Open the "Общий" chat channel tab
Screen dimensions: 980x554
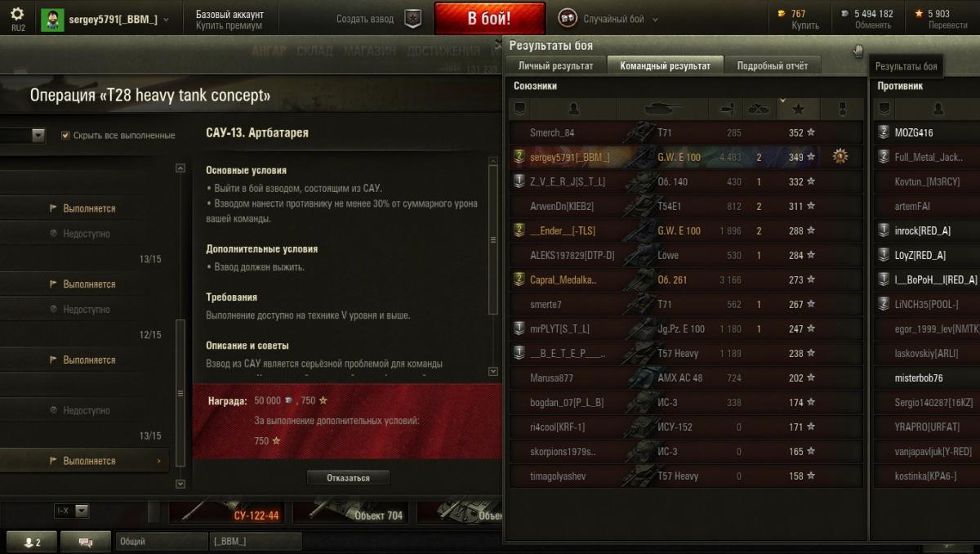162,542
